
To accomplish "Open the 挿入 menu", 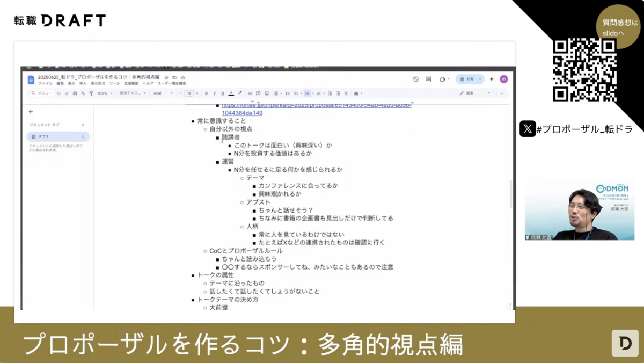I will (83, 84).
